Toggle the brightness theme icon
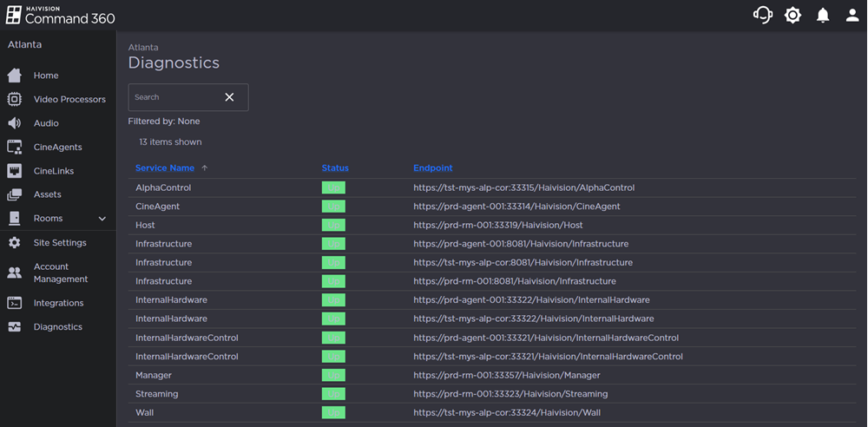This screenshot has width=868, height=427. [792, 15]
